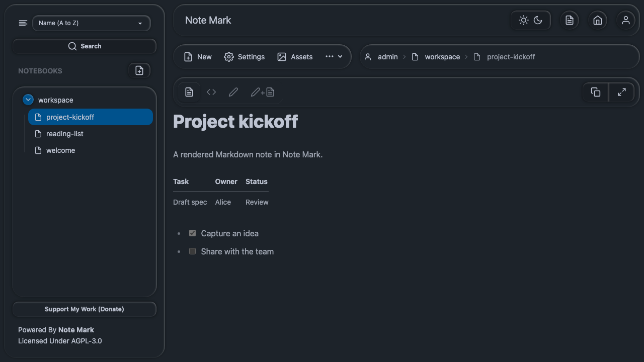Open the project-kickoff note in the sidebar
Viewport: 644px width, 362px height.
pyautogui.click(x=91, y=117)
